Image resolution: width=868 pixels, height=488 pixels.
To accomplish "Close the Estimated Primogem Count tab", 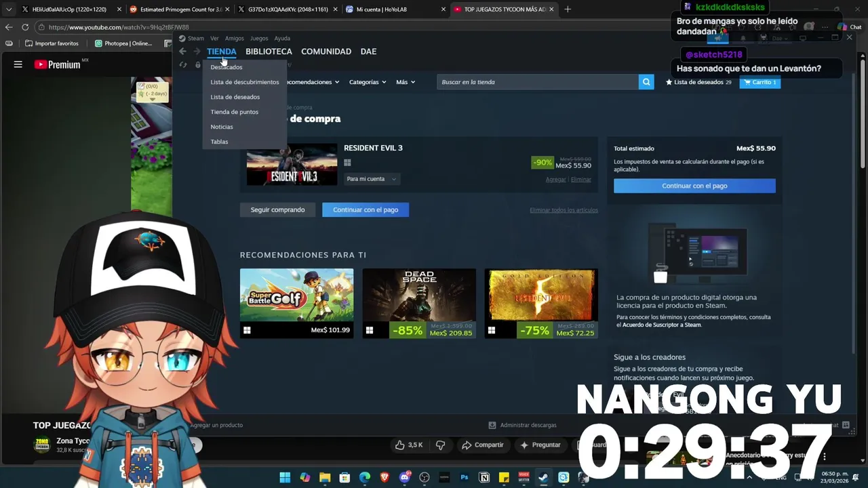I will pyautogui.click(x=229, y=9).
